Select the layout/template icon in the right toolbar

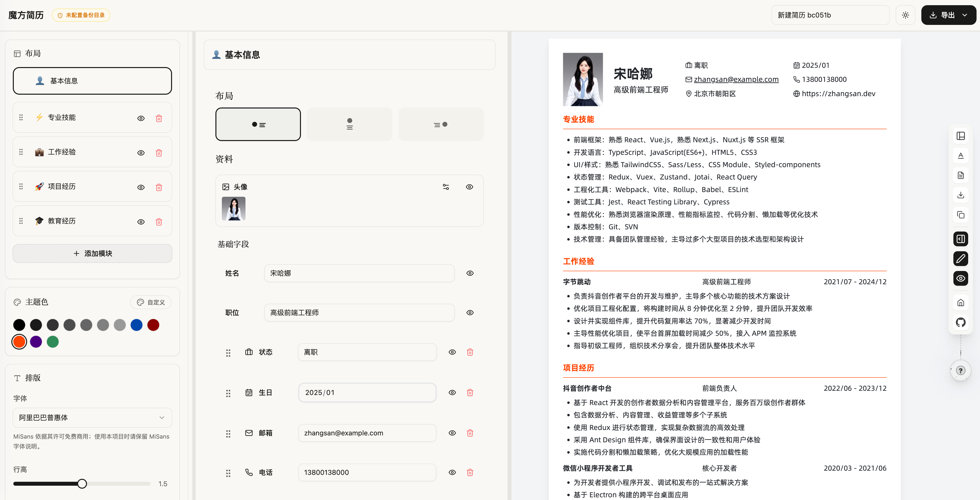(x=961, y=136)
